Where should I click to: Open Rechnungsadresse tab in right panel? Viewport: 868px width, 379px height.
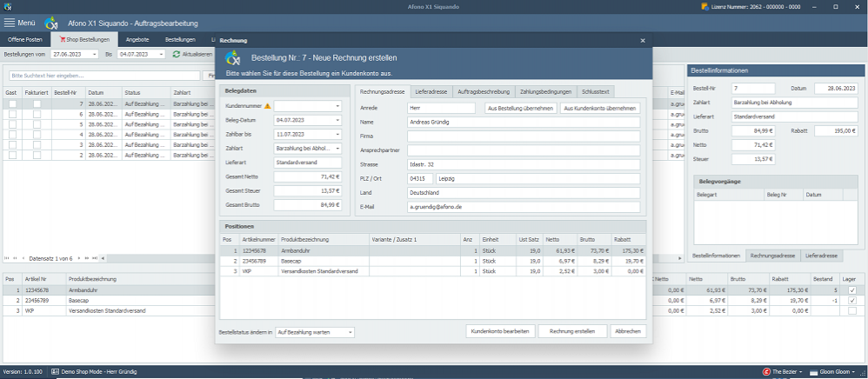tap(773, 256)
